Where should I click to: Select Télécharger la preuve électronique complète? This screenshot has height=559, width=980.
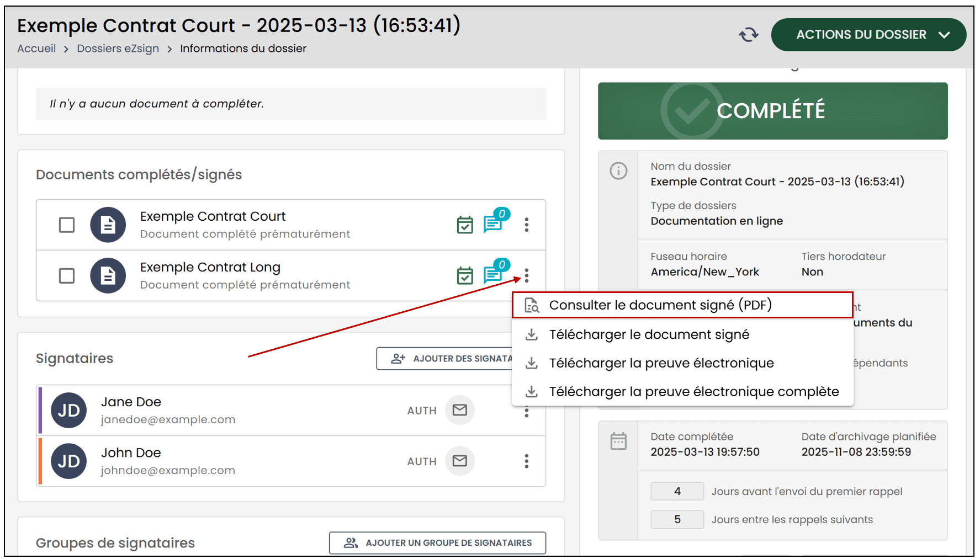693,392
